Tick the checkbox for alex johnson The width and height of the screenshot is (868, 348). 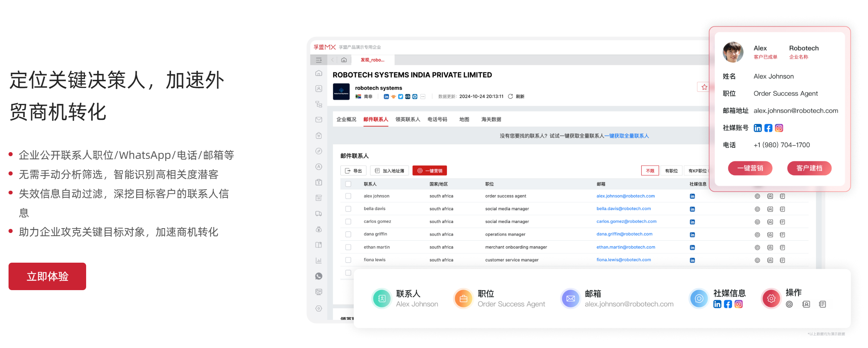pyautogui.click(x=348, y=196)
